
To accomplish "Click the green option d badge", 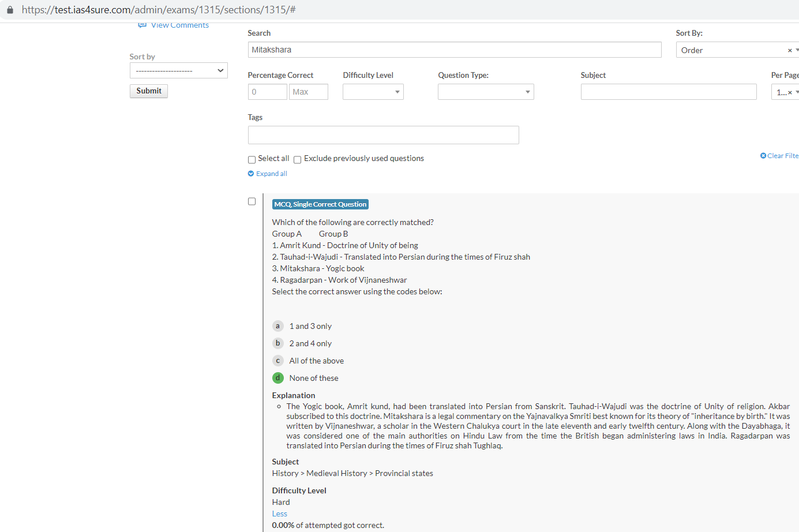I will point(277,378).
